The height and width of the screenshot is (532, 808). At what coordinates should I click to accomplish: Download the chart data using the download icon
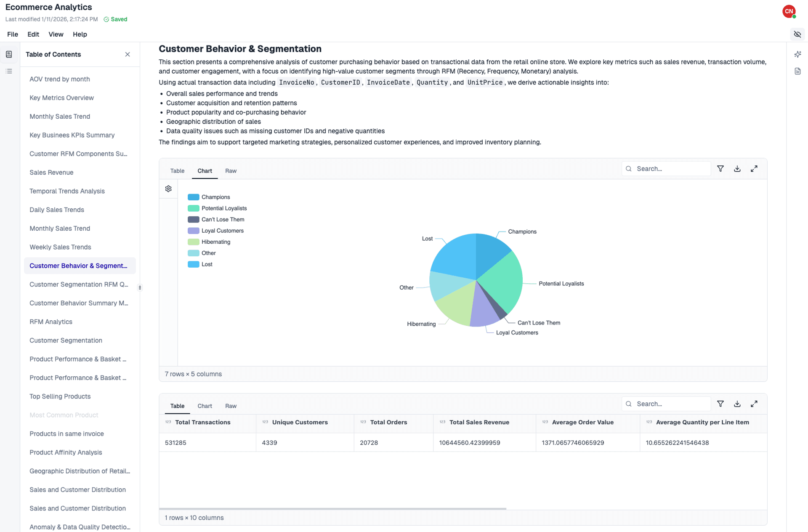tap(737, 168)
